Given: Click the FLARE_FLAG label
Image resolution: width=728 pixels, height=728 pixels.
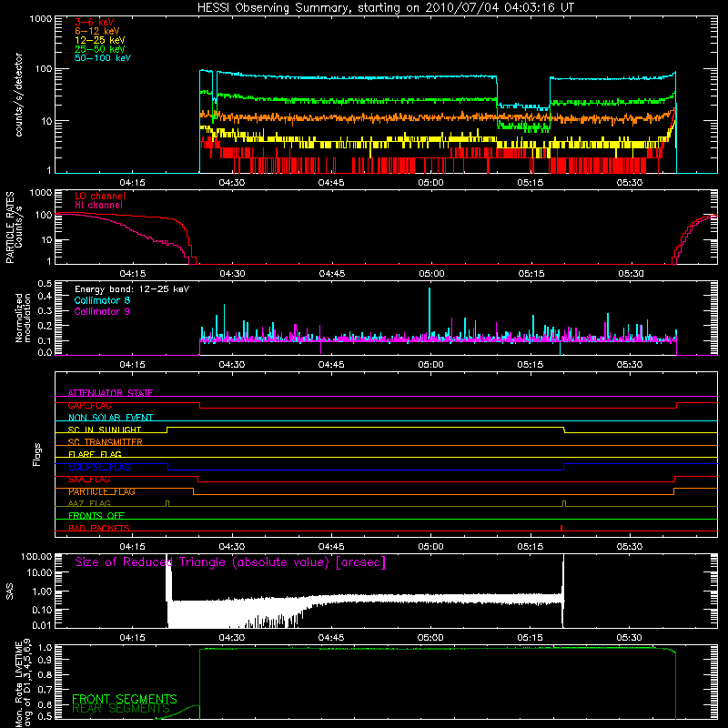Looking at the screenshot, I should [95, 454].
